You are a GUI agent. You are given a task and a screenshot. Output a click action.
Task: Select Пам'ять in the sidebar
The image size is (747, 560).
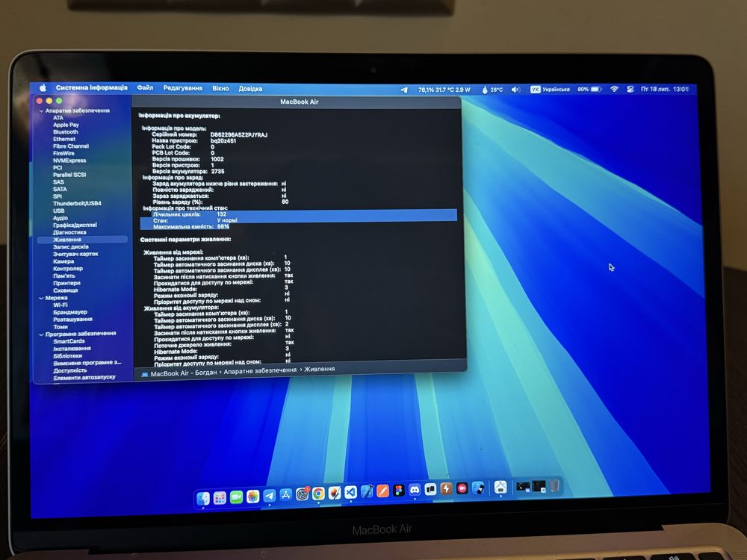point(63,276)
